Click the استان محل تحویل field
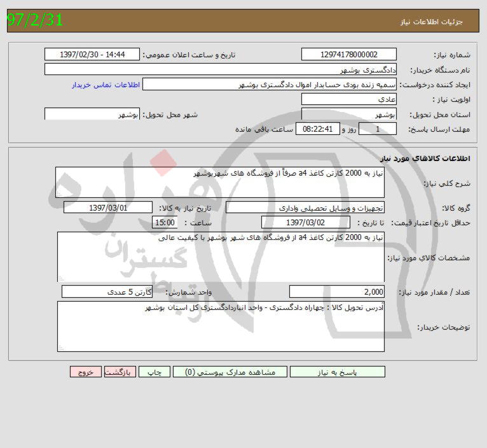 click(348, 115)
